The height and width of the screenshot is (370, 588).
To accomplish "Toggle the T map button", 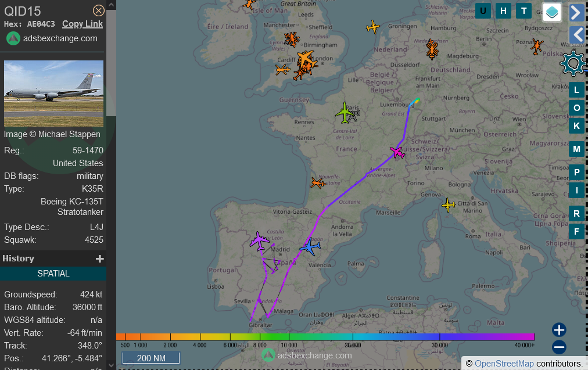I will pyautogui.click(x=524, y=11).
